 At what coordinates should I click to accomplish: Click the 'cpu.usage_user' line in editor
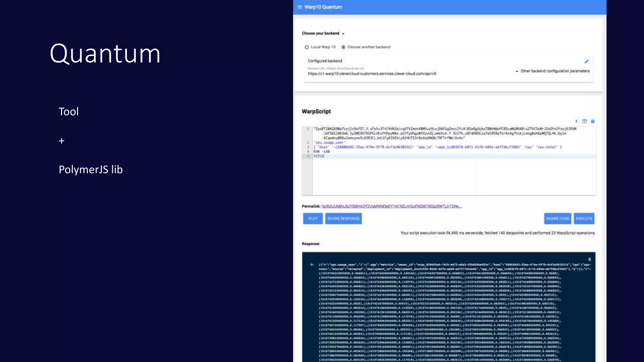(x=329, y=142)
